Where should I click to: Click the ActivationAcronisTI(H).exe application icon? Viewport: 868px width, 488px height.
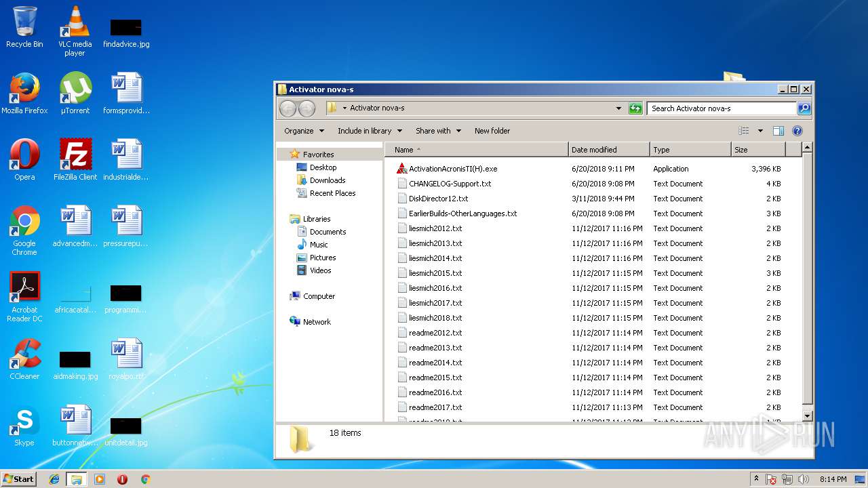tap(401, 169)
